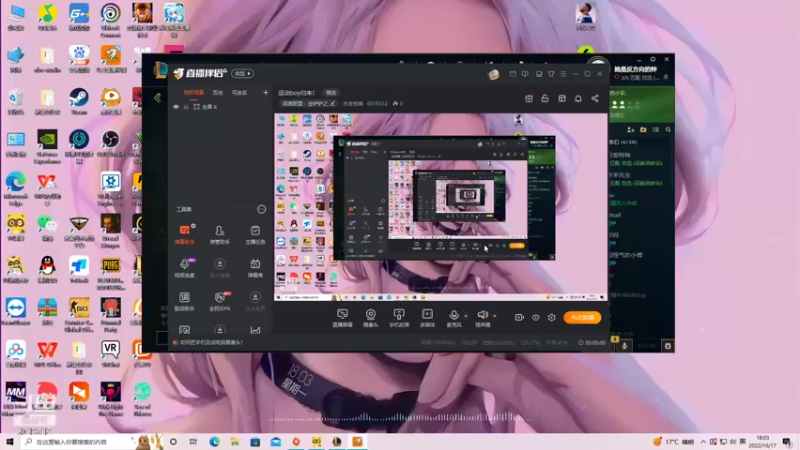Toggle preview eye icon near start button

click(x=535, y=317)
